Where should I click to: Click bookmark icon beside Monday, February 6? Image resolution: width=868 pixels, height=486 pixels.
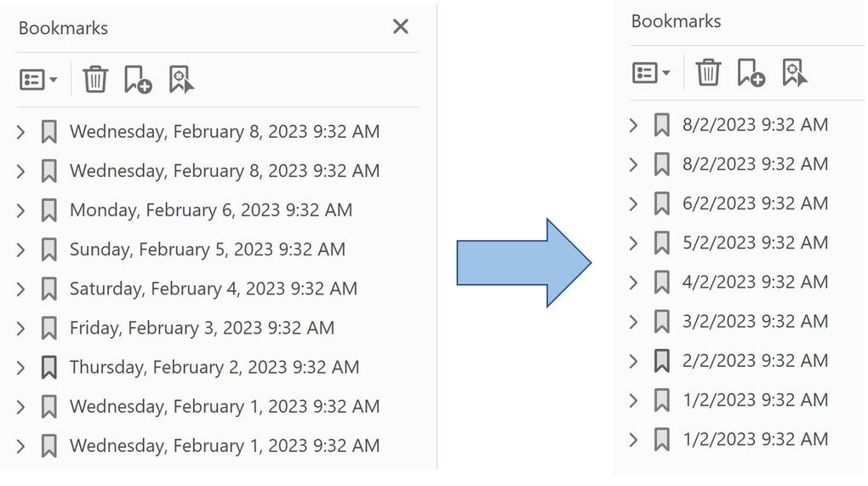(x=49, y=210)
